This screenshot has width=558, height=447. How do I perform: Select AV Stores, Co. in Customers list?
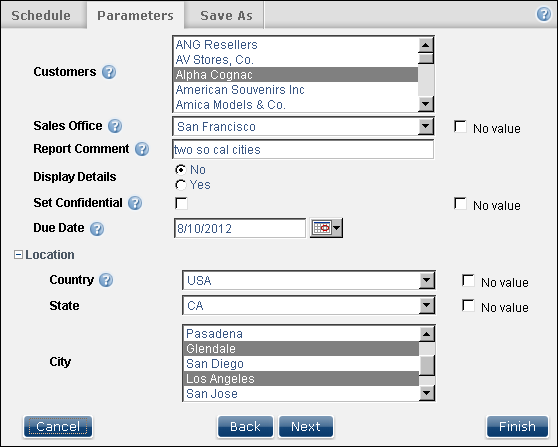pyautogui.click(x=296, y=60)
